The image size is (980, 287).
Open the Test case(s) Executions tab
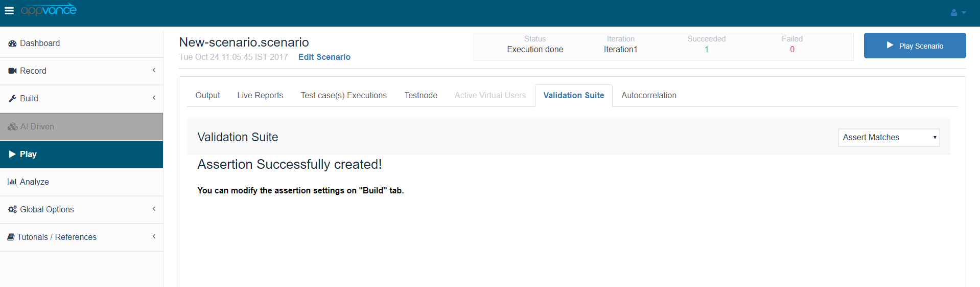click(x=343, y=96)
